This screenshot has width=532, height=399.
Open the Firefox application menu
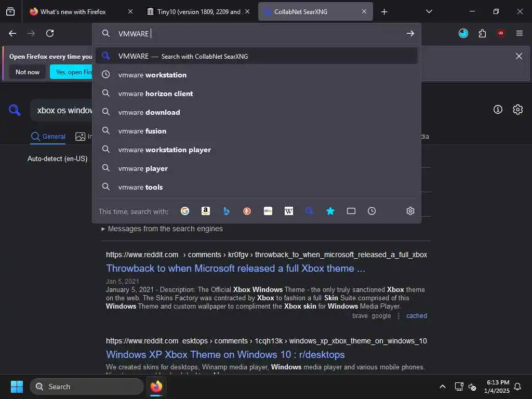[x=520, y=33]
